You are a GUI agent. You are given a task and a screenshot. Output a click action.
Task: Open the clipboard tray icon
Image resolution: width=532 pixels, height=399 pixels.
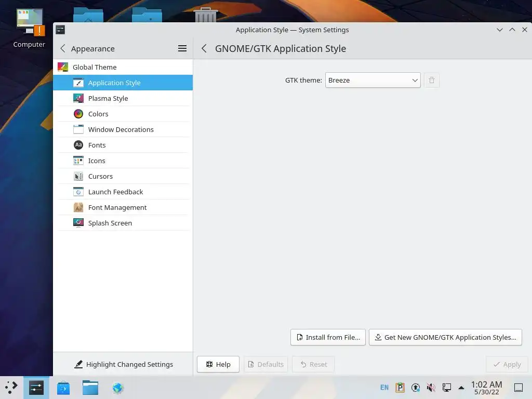tap(400, 388)
